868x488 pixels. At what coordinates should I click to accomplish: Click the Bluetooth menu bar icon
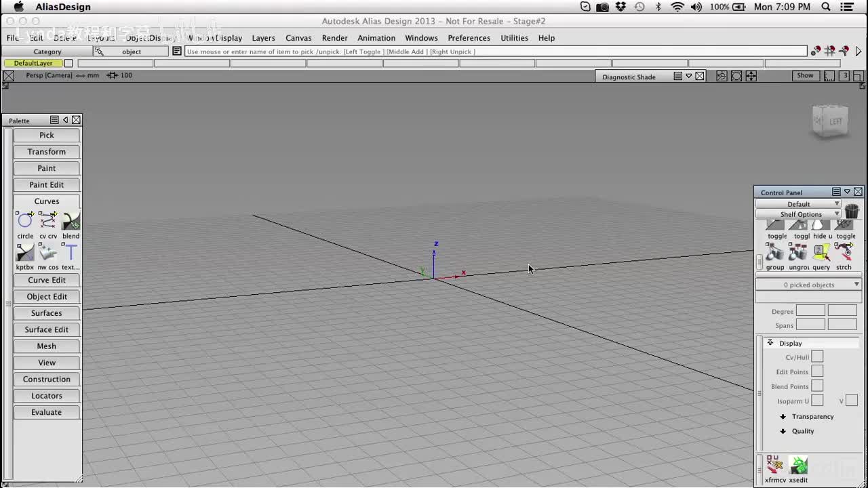pyautogui.click(x=658, y=7)
